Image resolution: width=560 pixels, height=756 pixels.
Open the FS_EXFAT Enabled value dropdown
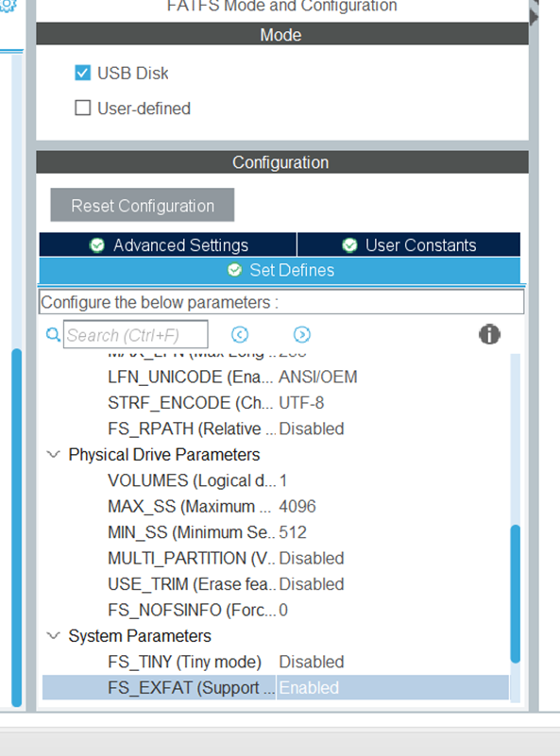point(393,687)
